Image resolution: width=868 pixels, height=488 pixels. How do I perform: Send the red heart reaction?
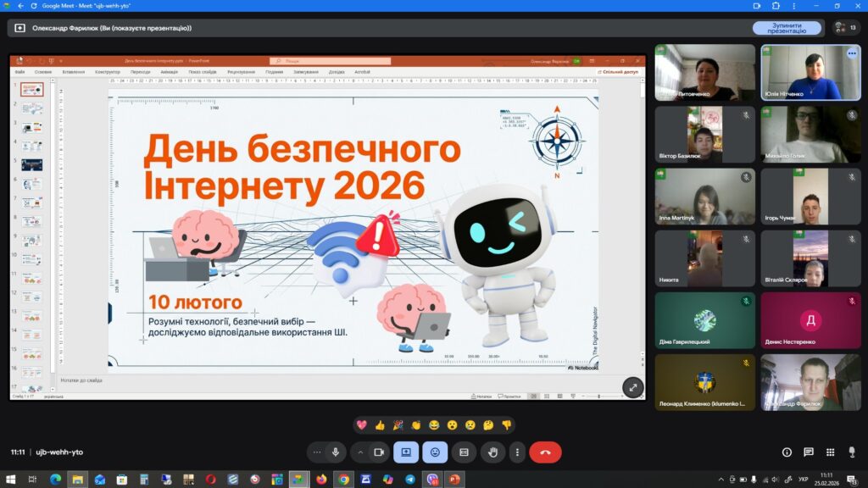362,425
